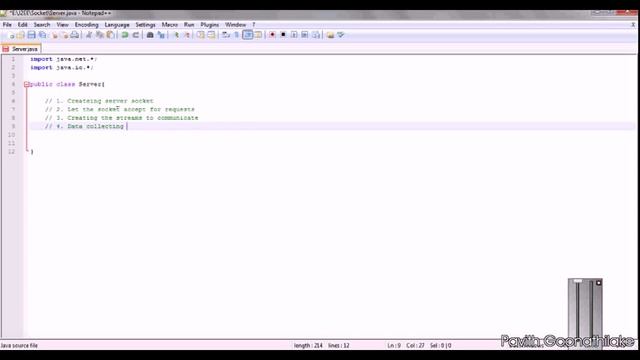Open the Encoding menu

tap(87, 25)
